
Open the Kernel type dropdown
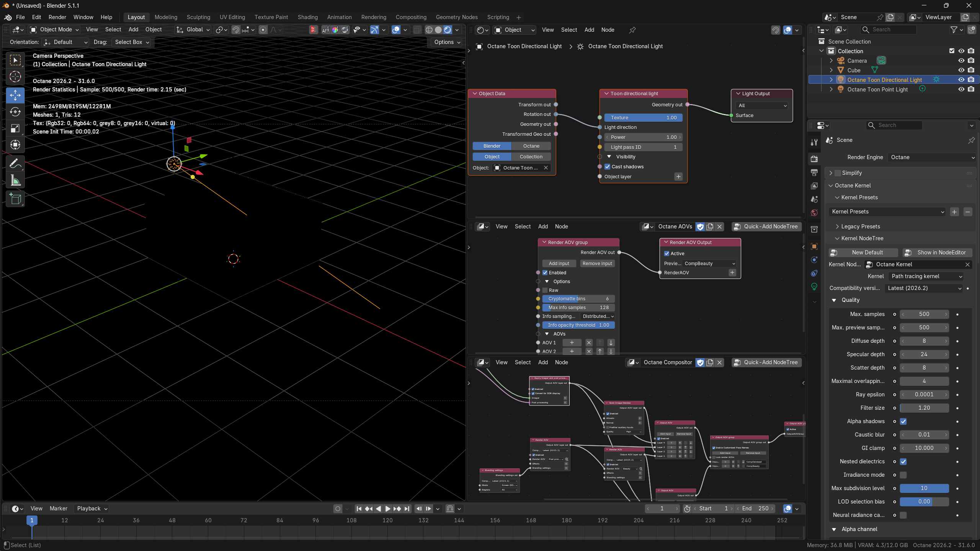tap(926, 276)
